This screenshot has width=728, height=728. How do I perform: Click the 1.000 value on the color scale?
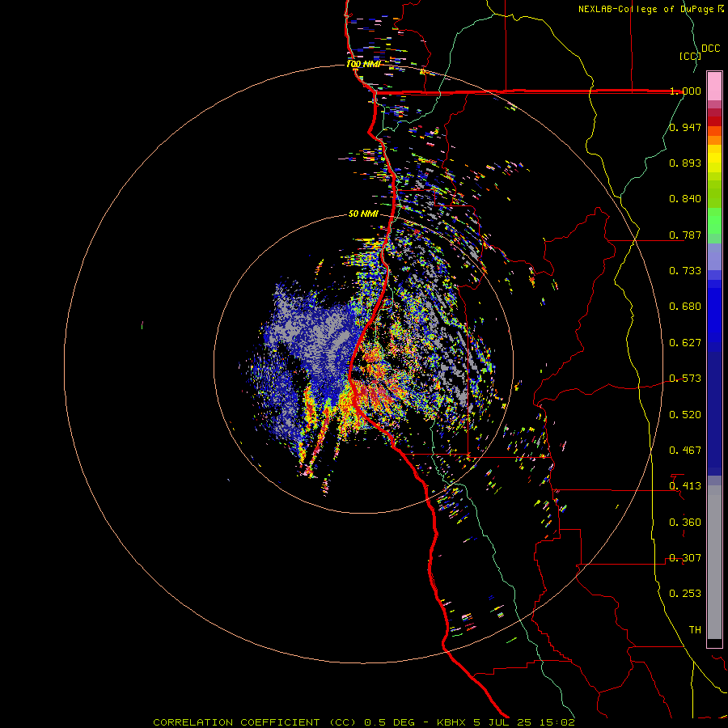685,91
